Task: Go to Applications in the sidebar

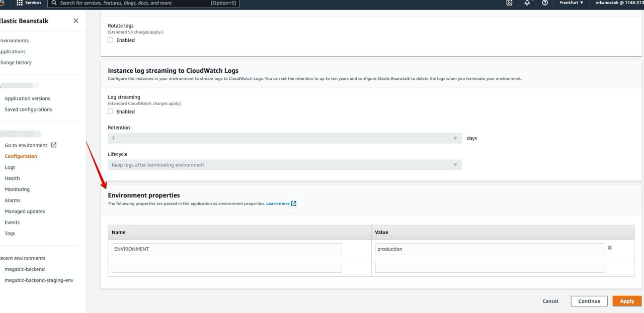Action: tap(13, 52)
